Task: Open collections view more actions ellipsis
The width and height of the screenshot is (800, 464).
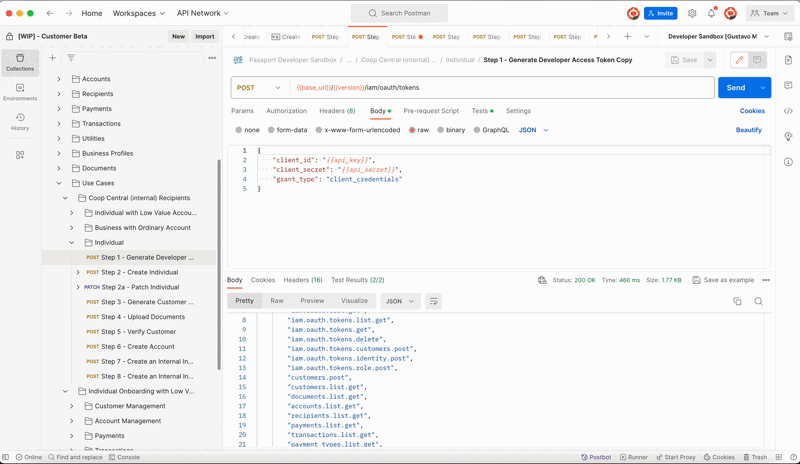Action: coord(212,58)
